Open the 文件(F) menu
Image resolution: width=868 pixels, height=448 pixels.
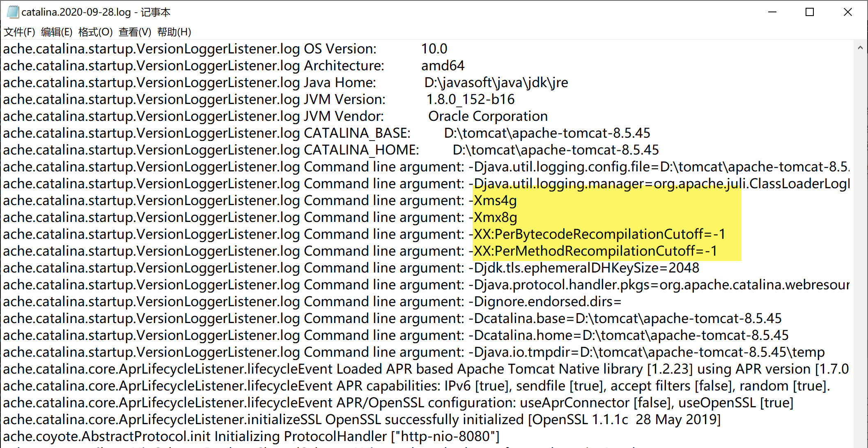pos(19,32)
